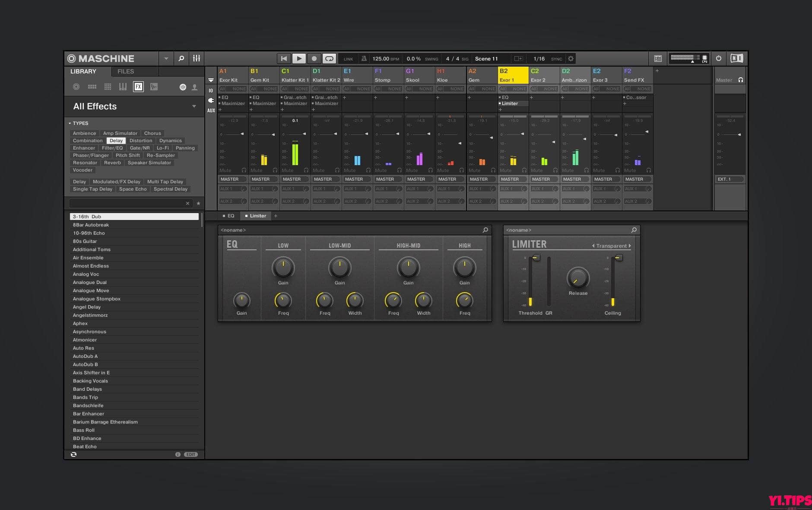Toggle the audio engine power icon

(x=718, y=58)
